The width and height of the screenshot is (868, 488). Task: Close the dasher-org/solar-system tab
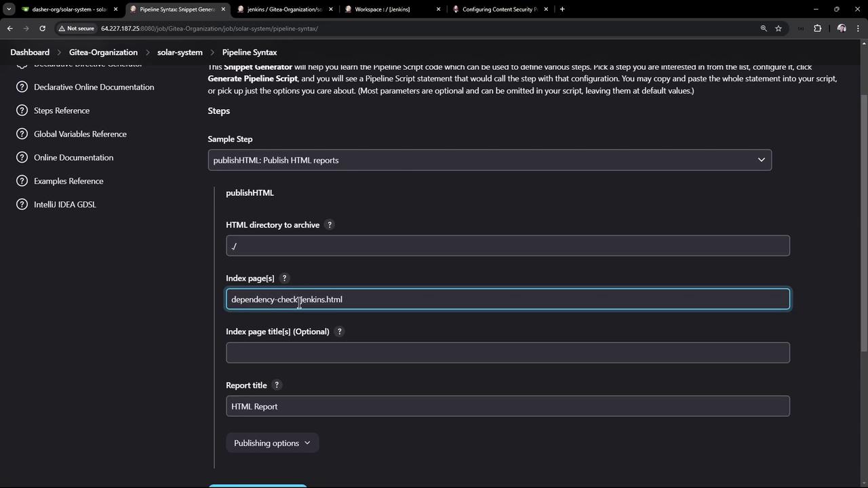tap(115, 9)
